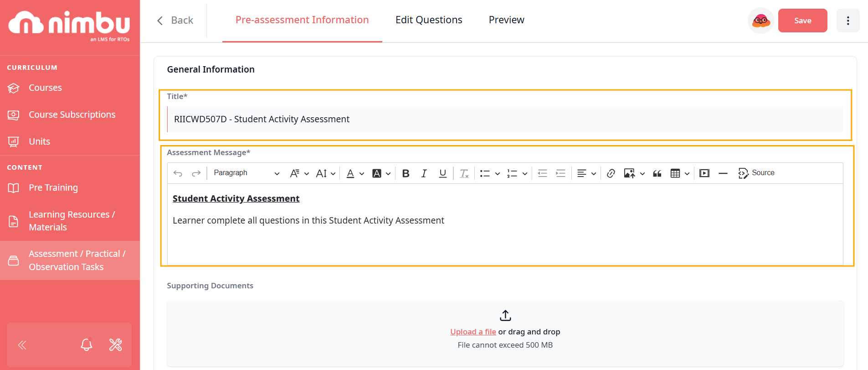Insert horizontal line in editor
The height and width of the screenshot is (370, 868).
(x=723, y=173)
